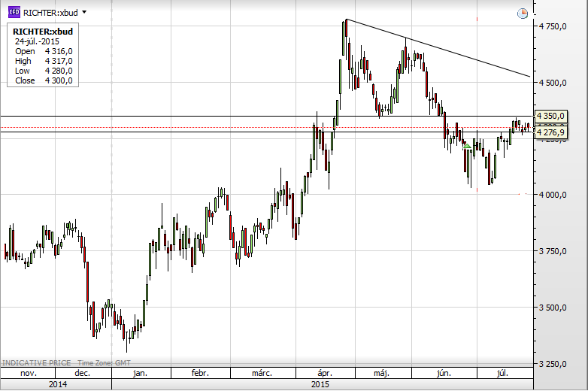Click the date '24-júl.-2015' in data box
Viewport: 588px width, 391px height.
(x=37, y=41)
